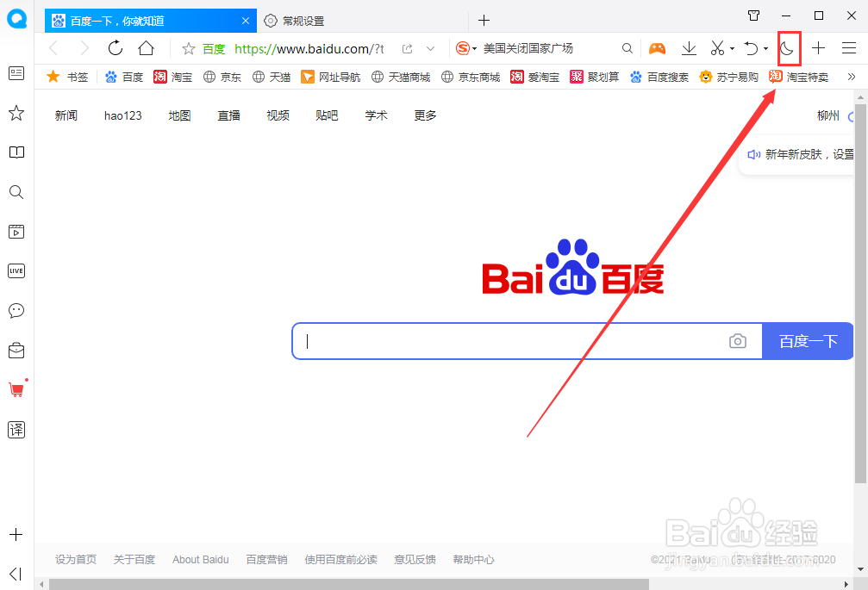The width and height of the screenshot is (868, 590).
Task: Expand more bookmarks with the double chevron
Action: point(852,77)
